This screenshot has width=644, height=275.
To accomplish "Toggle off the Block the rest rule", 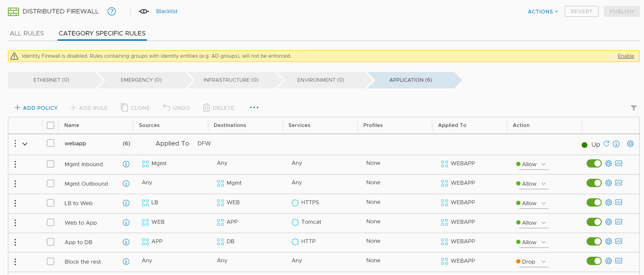I will click(x=594, y=261).
